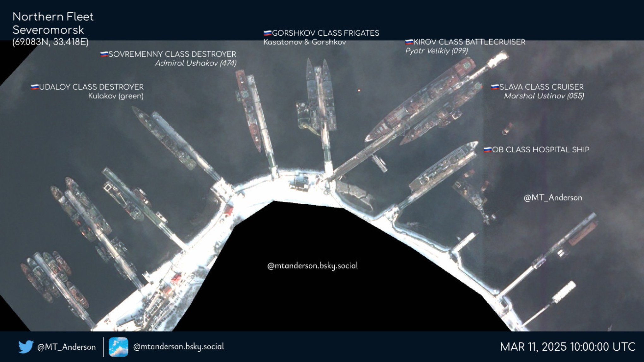
Task: Open the @mtanderson.bsky.social footer link
Action: pyautogui.click(x=179, y=347)
